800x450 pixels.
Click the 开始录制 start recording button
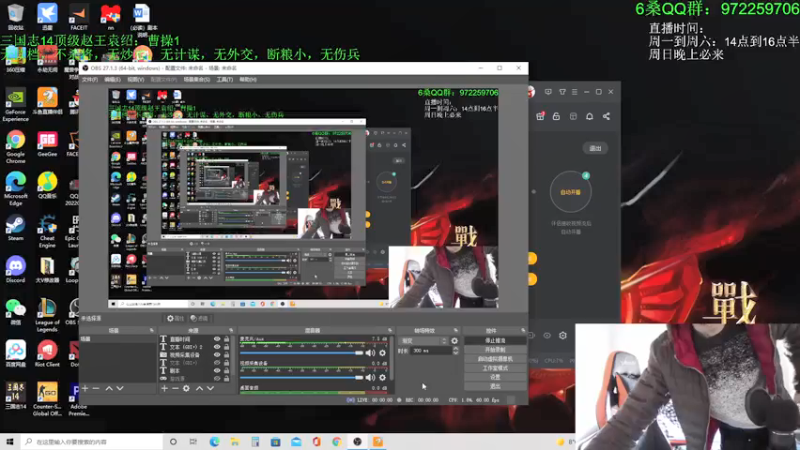coord(495,349)
